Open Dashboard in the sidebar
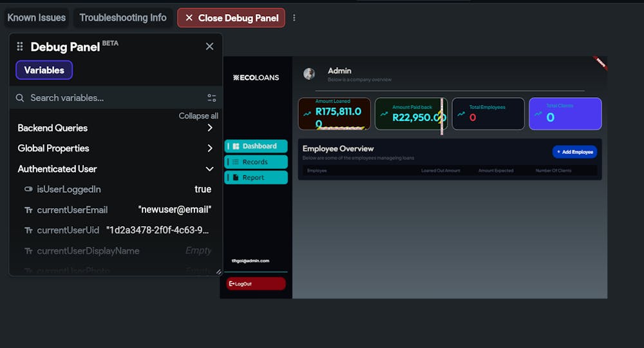Viewport: 644px width, 348px height. click(256, 146)
